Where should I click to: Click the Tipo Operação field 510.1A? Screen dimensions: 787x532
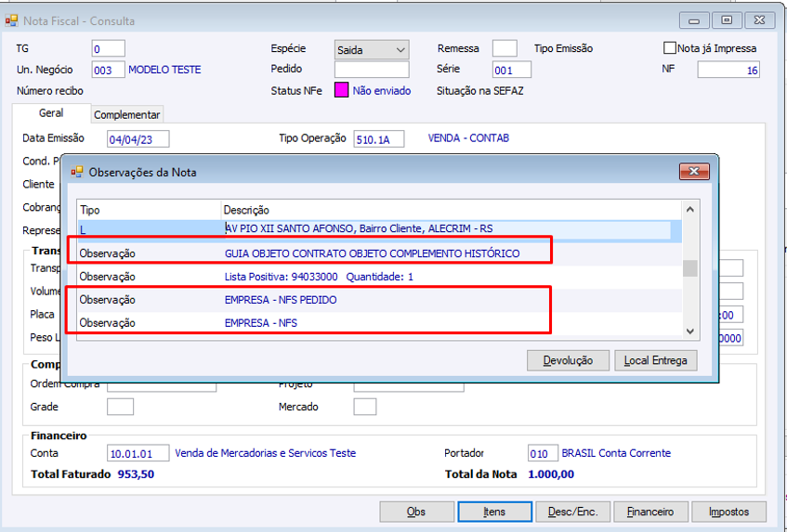click(379, 139)
